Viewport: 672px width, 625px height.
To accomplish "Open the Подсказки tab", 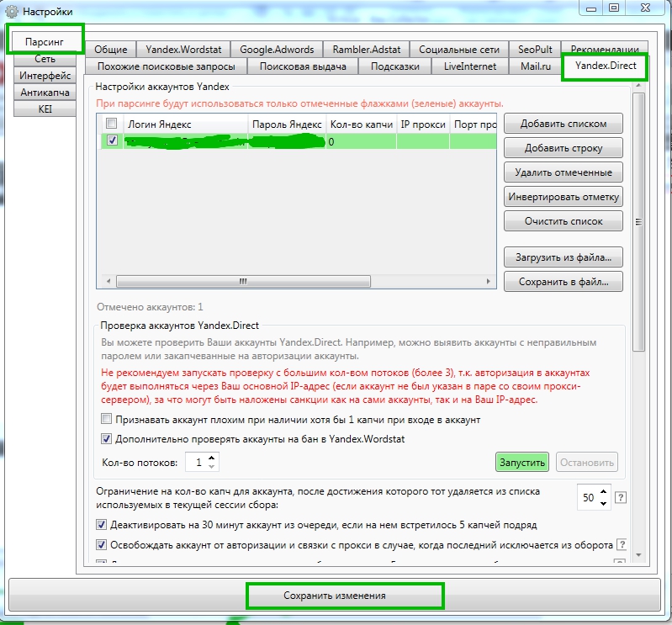I will (x=394, y=66).
